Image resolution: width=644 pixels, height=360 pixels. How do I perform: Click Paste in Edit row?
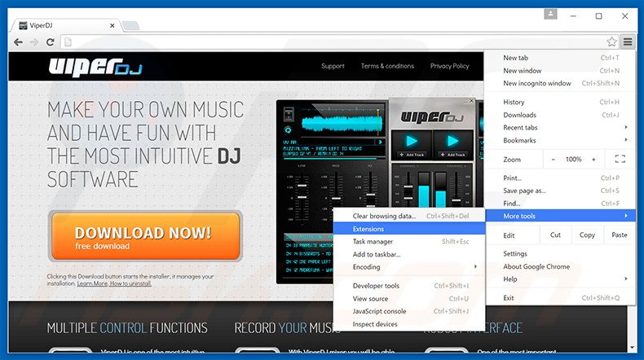click(x=619, y=235)
